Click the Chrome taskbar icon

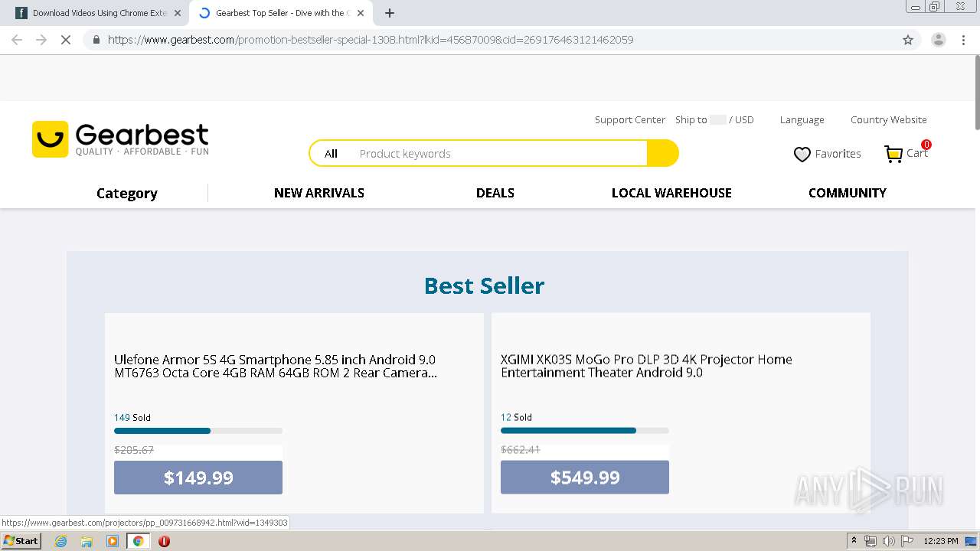click(139, 541)
